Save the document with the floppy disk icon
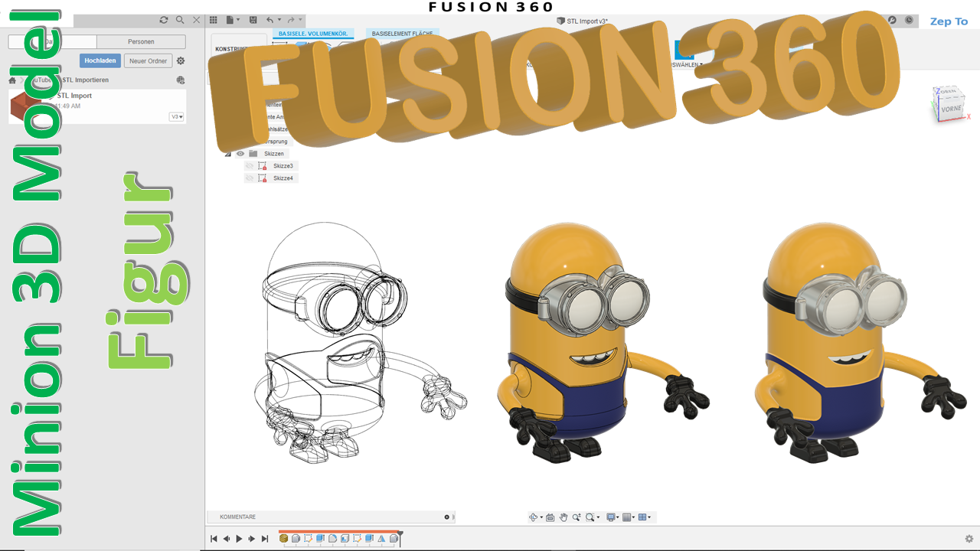Screen dimensions: 980x551 pyautogui.click(x=253, y=20)
